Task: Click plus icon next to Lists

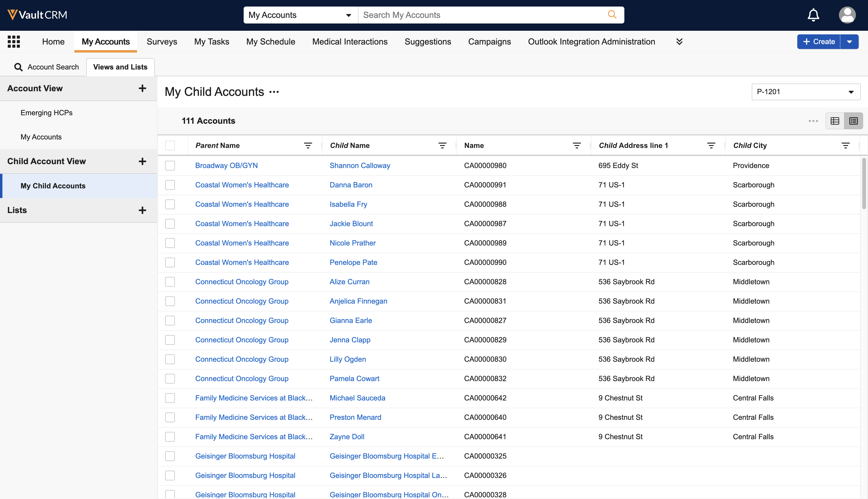Action: click(142, 210)
